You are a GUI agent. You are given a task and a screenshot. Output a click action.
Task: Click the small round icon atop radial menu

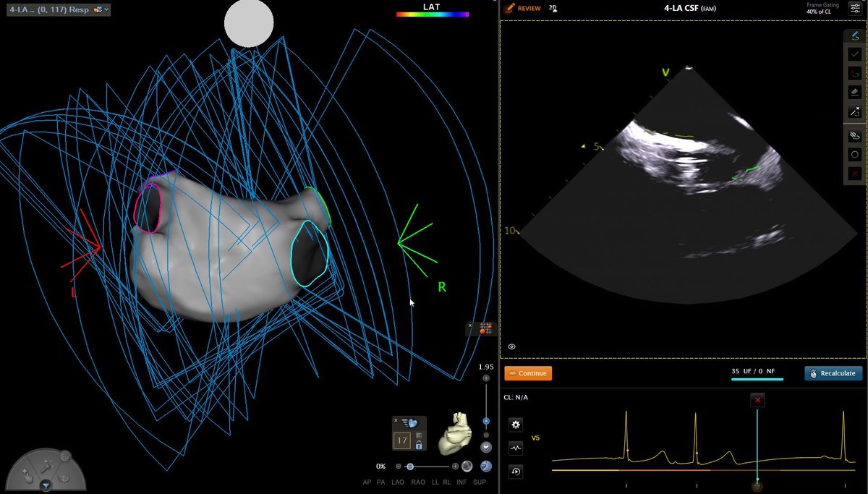(x=64, y=456)
